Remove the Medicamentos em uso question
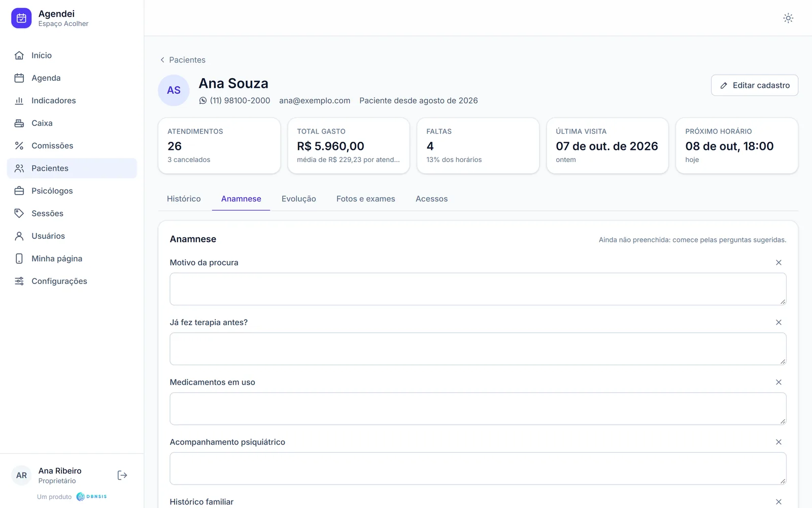 tap(779, 382)
